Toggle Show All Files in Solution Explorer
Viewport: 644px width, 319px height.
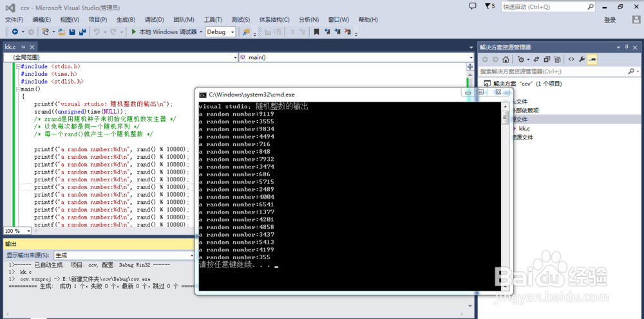tap(557, 59)
